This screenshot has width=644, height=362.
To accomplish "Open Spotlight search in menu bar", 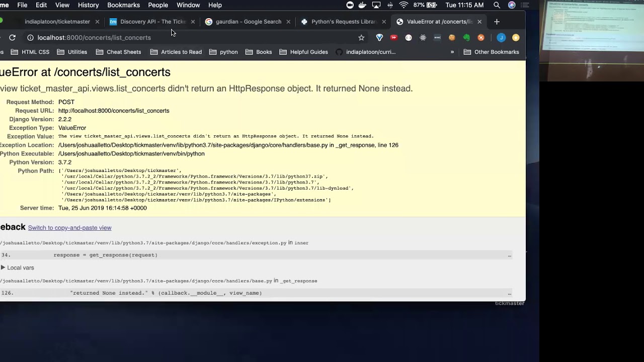I will (x=497, y=5).
